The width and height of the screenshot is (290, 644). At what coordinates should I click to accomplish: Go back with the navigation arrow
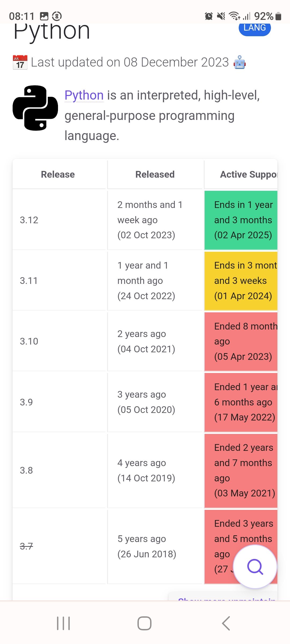point(226,623)
